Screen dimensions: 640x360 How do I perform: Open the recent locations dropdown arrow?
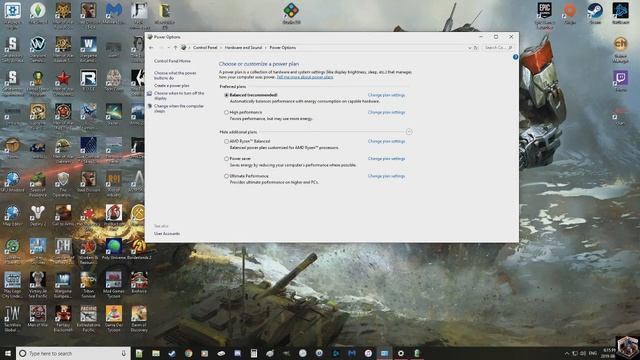coord(169,48)
